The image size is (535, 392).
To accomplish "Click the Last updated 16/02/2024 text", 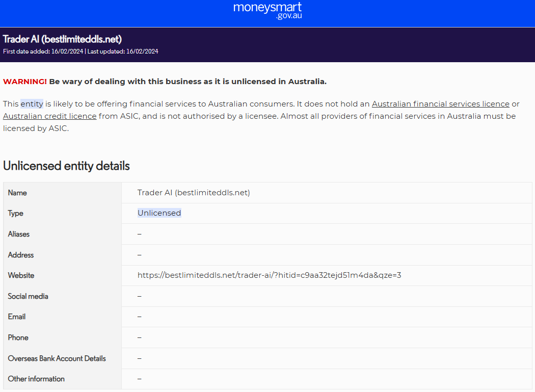I will 123,51.
